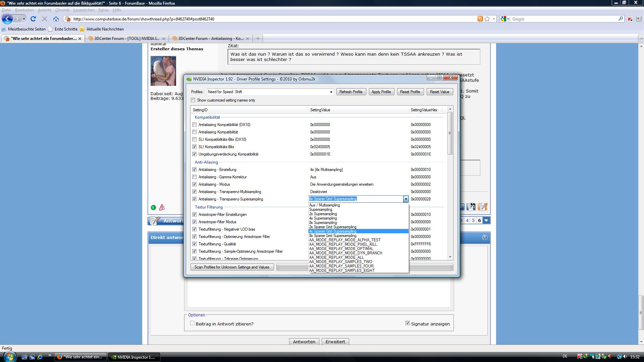Collapse the Transparenz-Supersampling value dropdown arrow

(406, 199)
